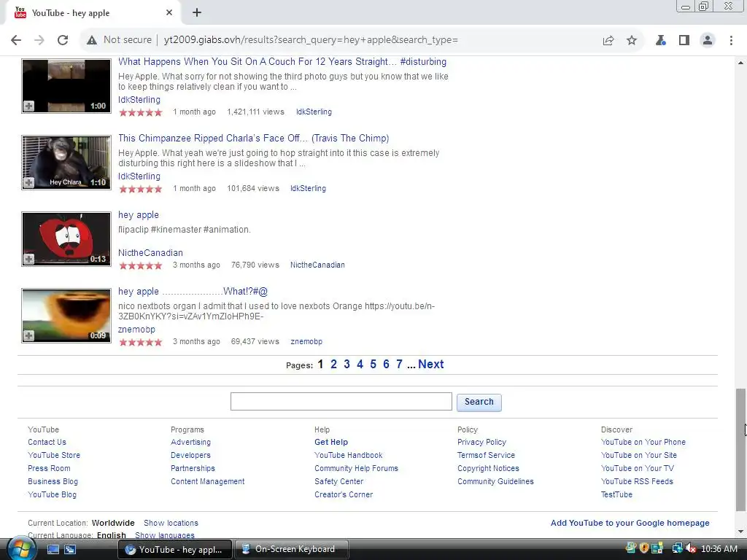
Task: Add the couch video to queue via plus icon
Action: click(x=28, y=106)
